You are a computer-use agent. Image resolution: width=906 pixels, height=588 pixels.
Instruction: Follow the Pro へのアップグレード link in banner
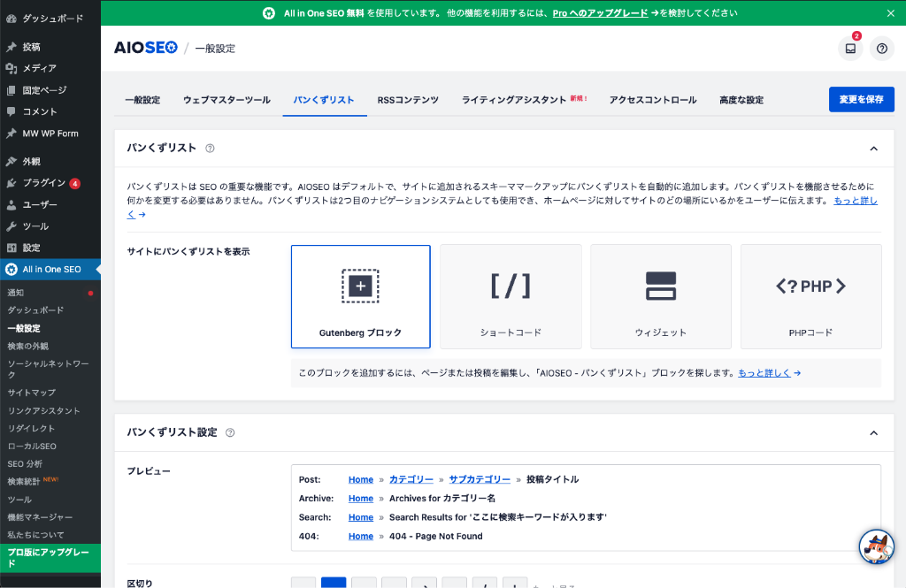tap(601, 13)
